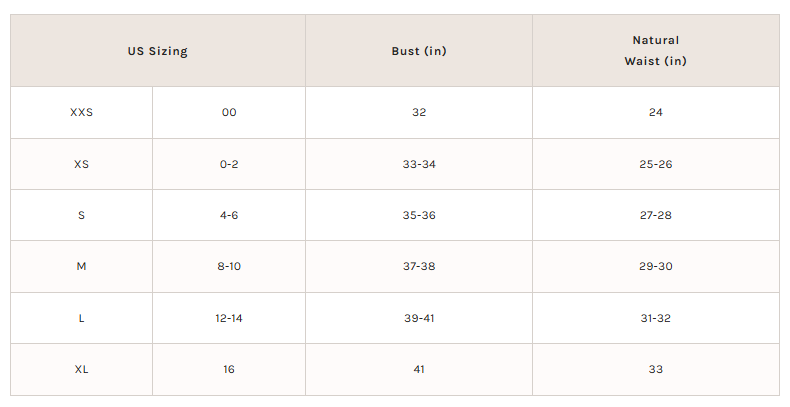Viewport: 790px width, 407px height.
Task: Click the 00 US size value
Action: pos(229,112)
